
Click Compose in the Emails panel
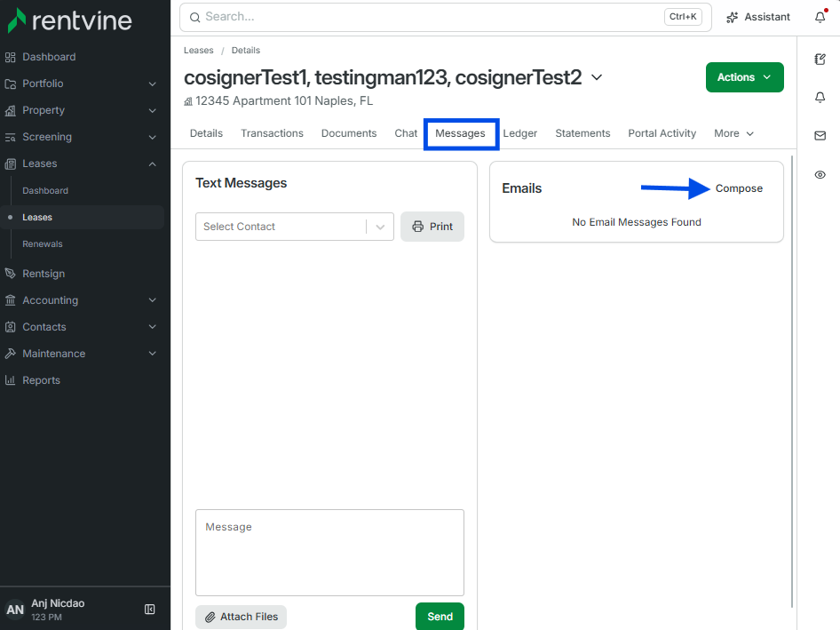[x=739, y=188]
